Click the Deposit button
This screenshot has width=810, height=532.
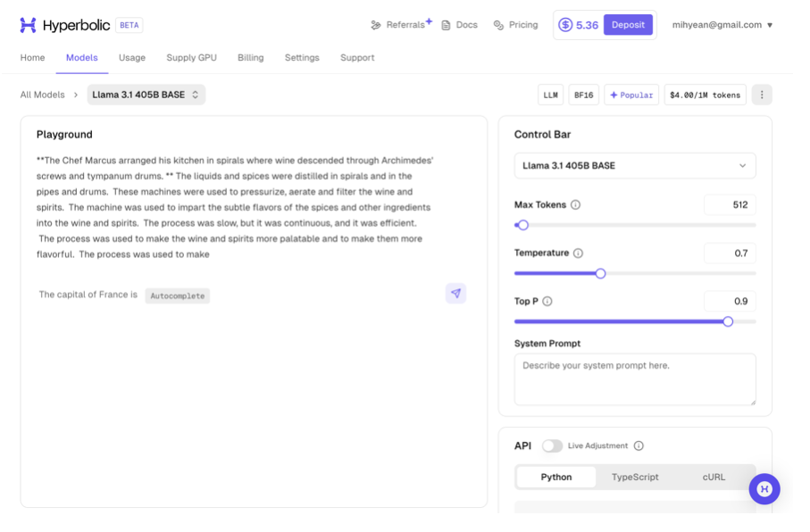pyautogui.click(x=628, y=25)
